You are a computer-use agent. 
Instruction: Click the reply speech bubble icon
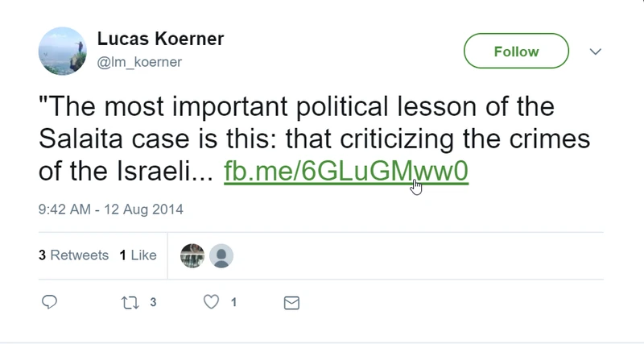[49, 302]
